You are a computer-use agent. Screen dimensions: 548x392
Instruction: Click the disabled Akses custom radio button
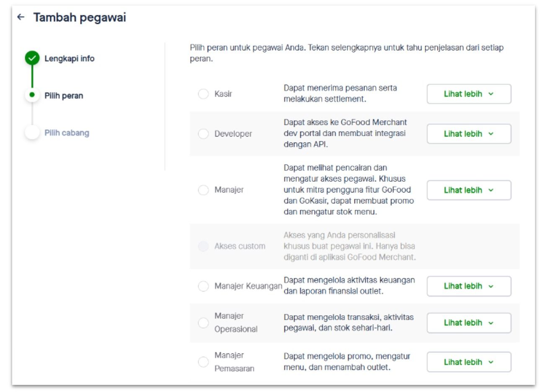point(203,246)
